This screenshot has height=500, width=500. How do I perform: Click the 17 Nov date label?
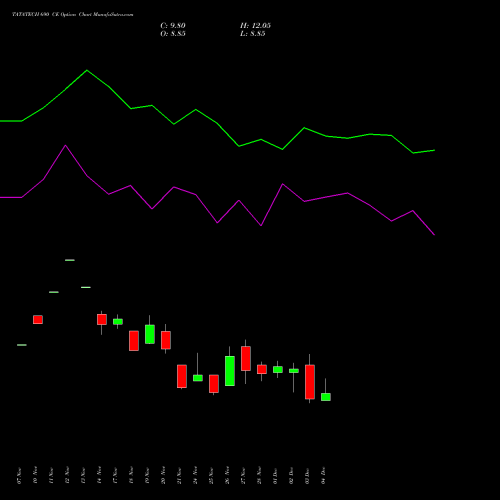click(115, 475)
